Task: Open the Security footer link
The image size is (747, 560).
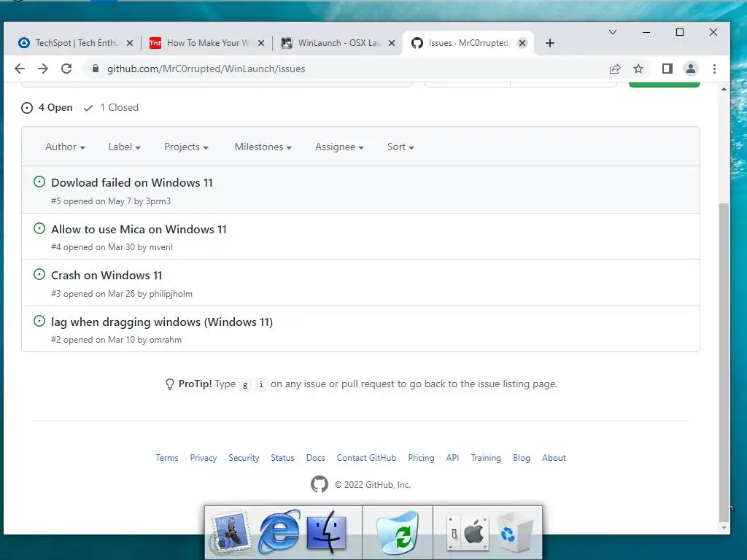Action: coord(244,458)
